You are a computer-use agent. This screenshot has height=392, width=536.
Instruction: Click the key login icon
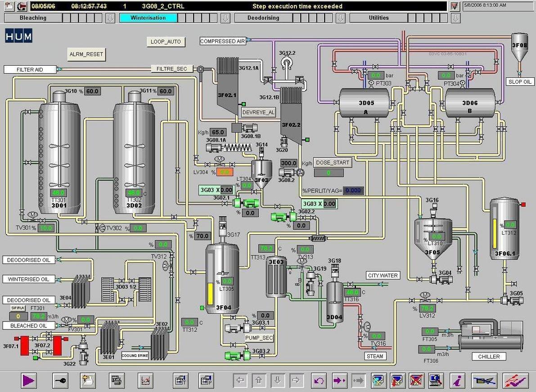pyautogui.click(x=60, y=380)
